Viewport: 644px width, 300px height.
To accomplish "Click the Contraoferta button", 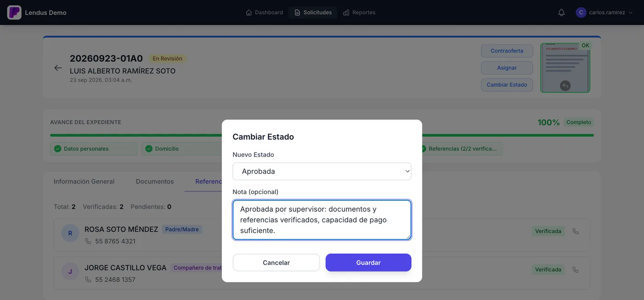I will click(507, 51).
